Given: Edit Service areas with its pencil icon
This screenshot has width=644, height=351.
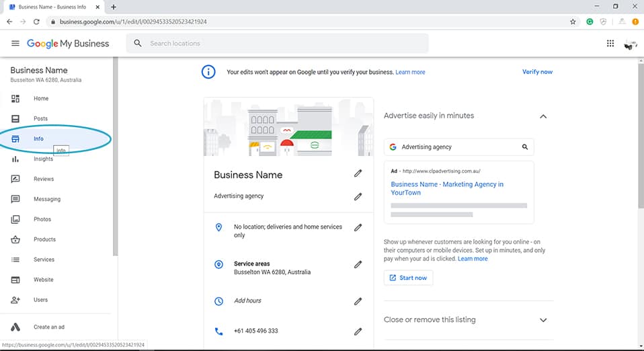Looking at the screenshot, I should pos(358,265).
